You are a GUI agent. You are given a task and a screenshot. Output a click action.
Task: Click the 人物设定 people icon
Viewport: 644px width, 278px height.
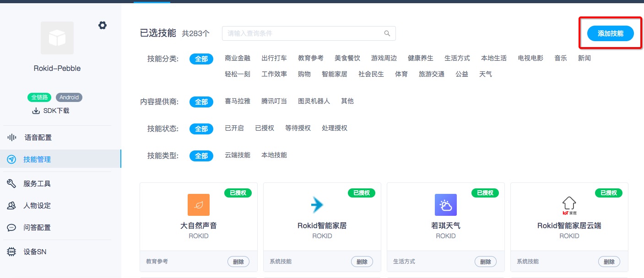point(11,206)
